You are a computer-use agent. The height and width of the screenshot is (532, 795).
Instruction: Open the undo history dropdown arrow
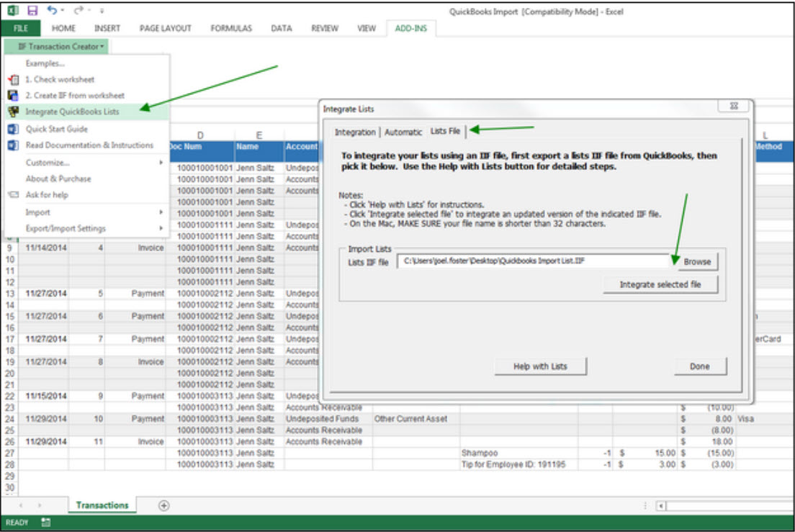pos(63,10)
